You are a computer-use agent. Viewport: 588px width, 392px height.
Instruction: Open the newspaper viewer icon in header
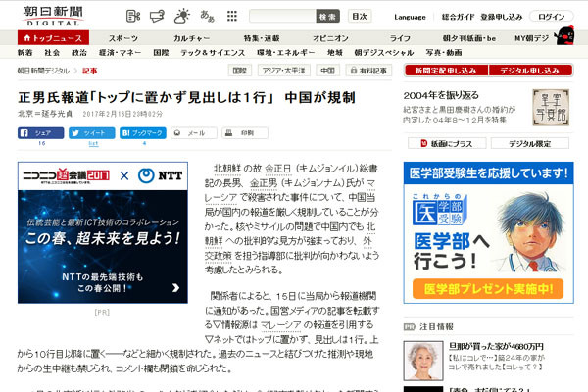pos(132,16)
